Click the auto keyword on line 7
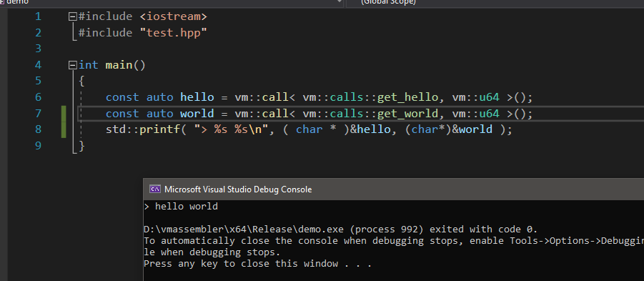Viewport: 644px width, 281px height. coord(160,114)
